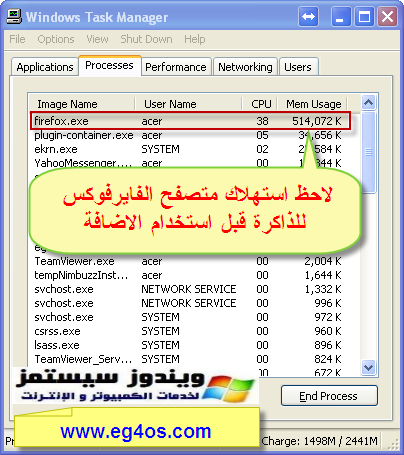Select the ekrn.exe process
This screenshot has height=455, width=404.
point(188,149)
